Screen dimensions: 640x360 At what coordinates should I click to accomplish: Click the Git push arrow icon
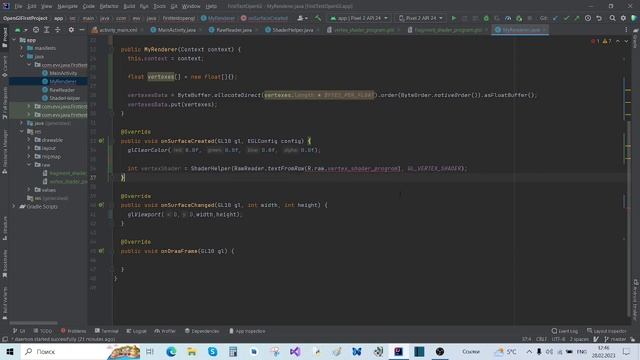click(x=577, y=18)
